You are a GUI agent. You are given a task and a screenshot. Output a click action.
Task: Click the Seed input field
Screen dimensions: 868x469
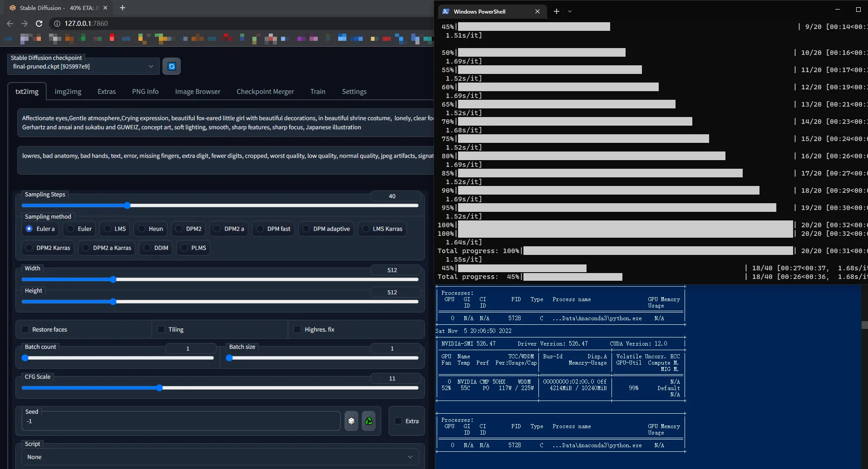pyautogui.click(x=182, y=421)
